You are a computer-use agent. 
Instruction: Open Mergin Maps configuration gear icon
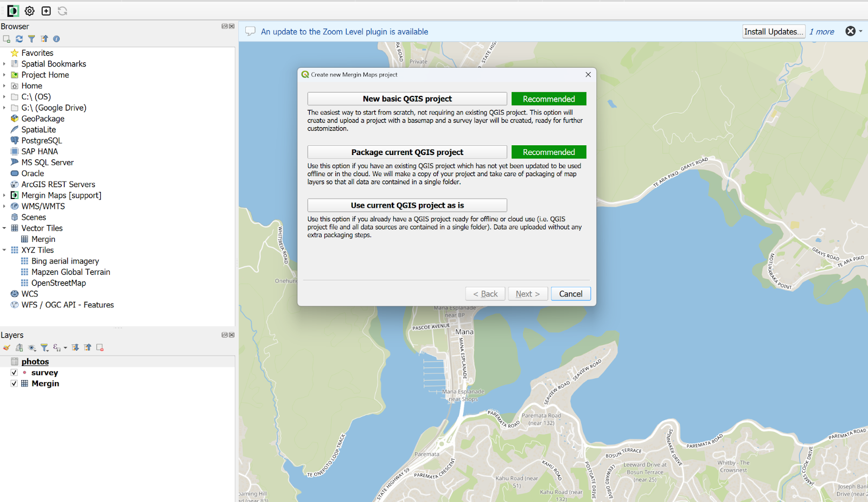click(x=30, y=11)
